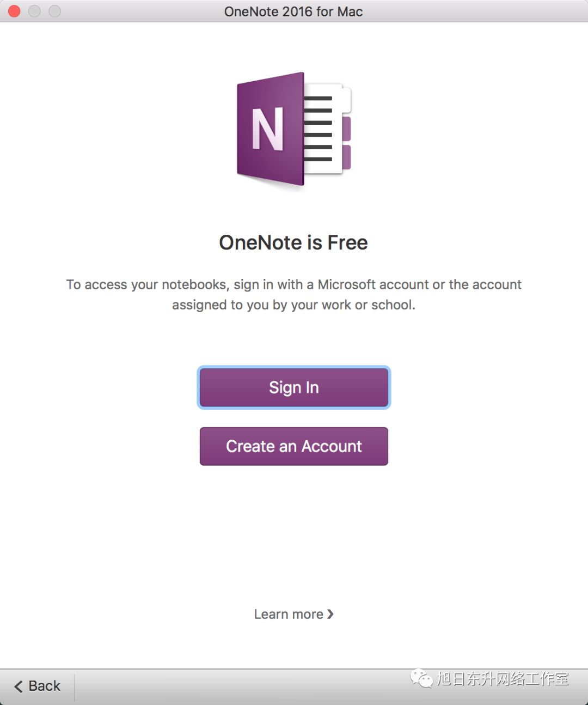Click the greyed-out minimize window button

34,11
